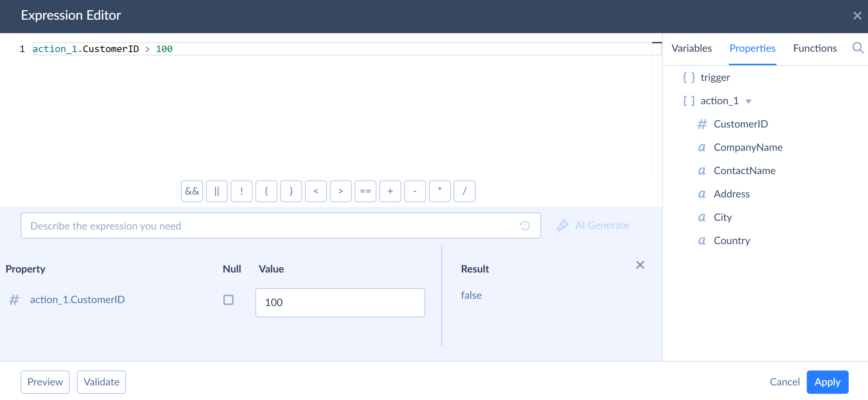Toggle Null checkbox for action_1.CustomerID
868x400 pixels.
tap(228, 300)
